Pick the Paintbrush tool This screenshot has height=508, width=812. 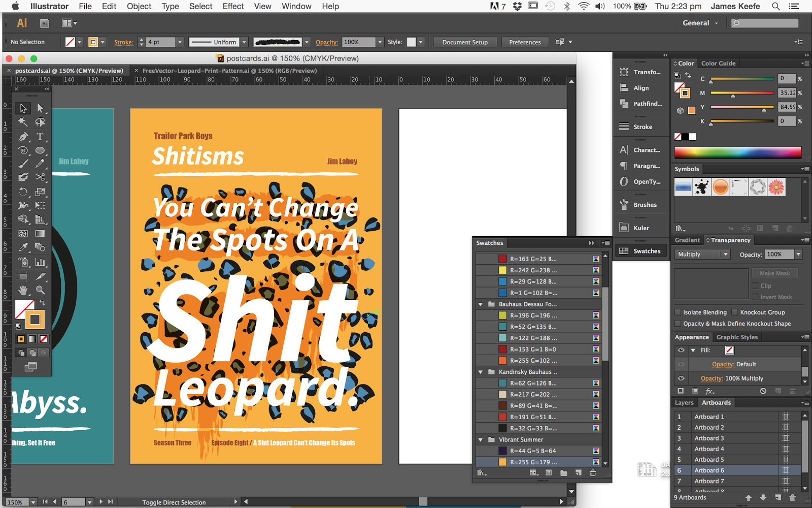23,164
